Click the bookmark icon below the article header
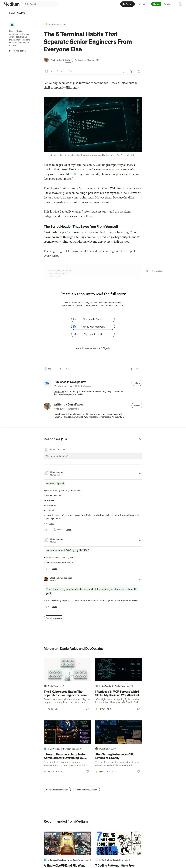186x868 pixels. pos(124,71)
